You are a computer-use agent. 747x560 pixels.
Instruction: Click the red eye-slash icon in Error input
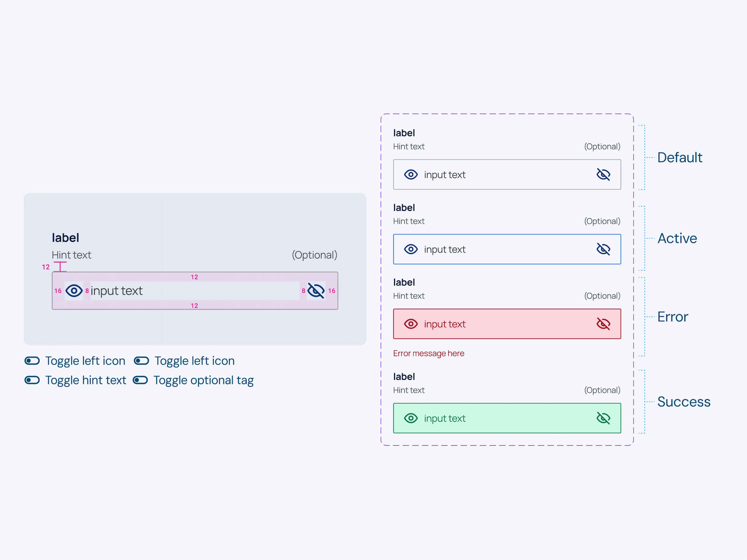603,324
